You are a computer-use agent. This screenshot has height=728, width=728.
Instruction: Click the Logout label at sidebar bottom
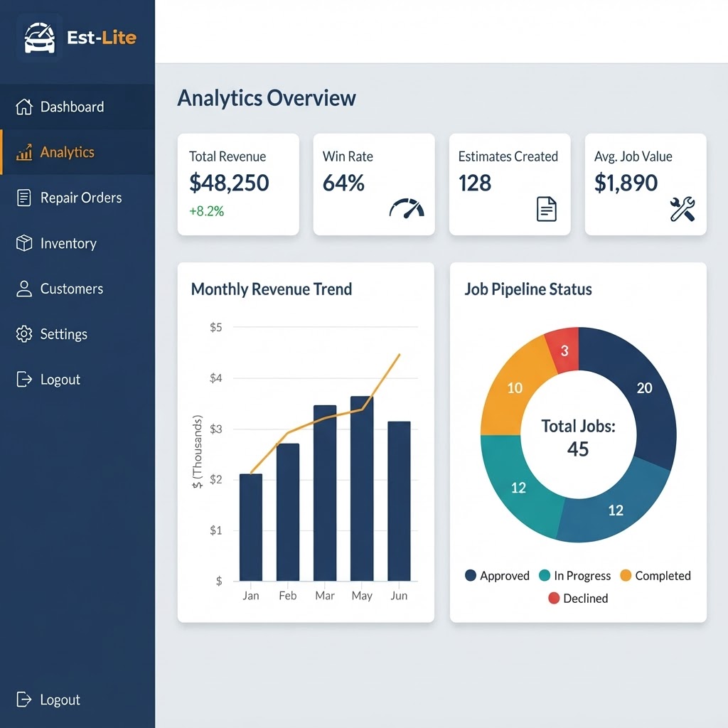pyautogui.click(x=60, y=700)
